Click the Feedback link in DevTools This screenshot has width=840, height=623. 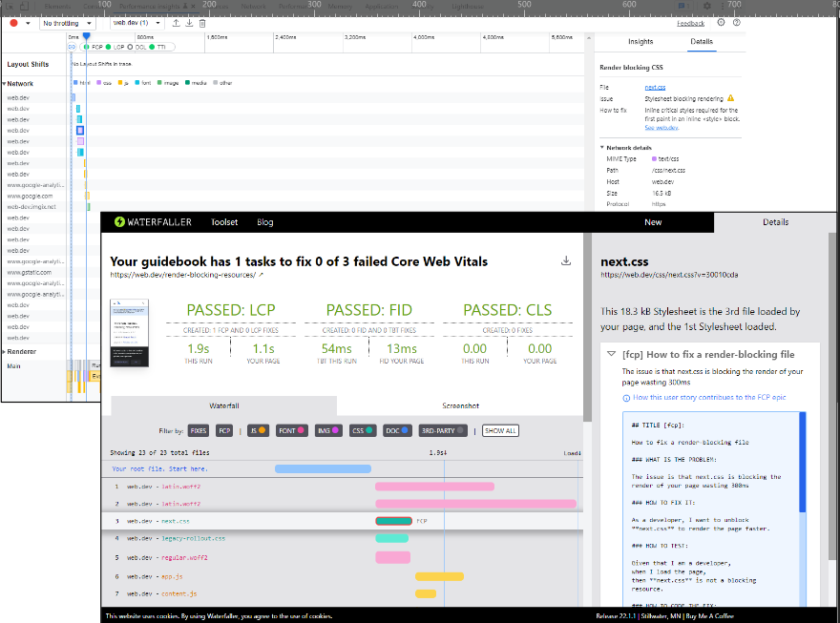coord(690,24)
